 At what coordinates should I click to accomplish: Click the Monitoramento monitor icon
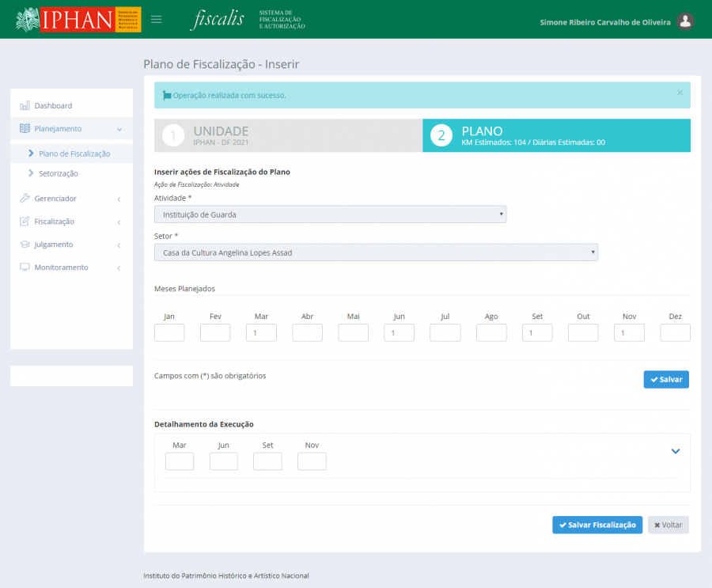[x=25, y=267]
